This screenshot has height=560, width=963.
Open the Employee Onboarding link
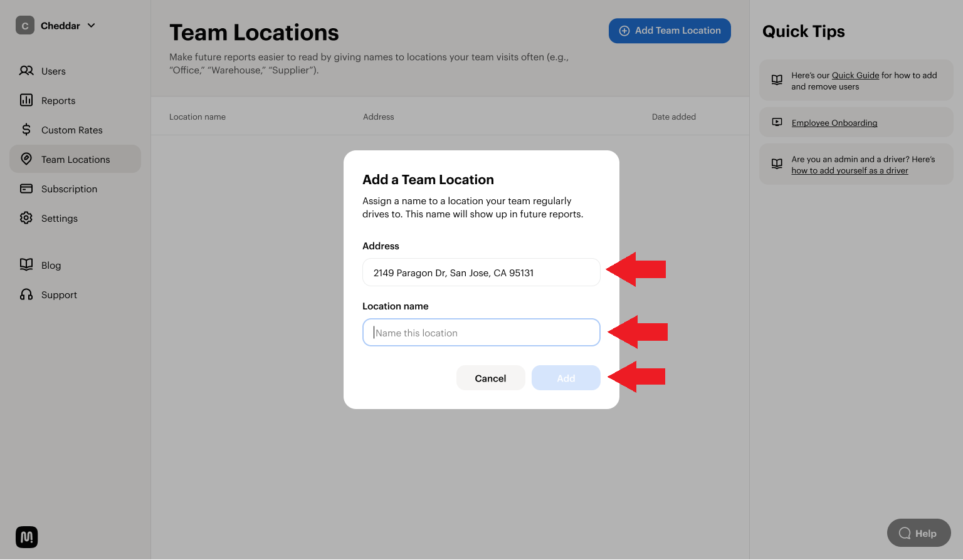coord(834,123)
